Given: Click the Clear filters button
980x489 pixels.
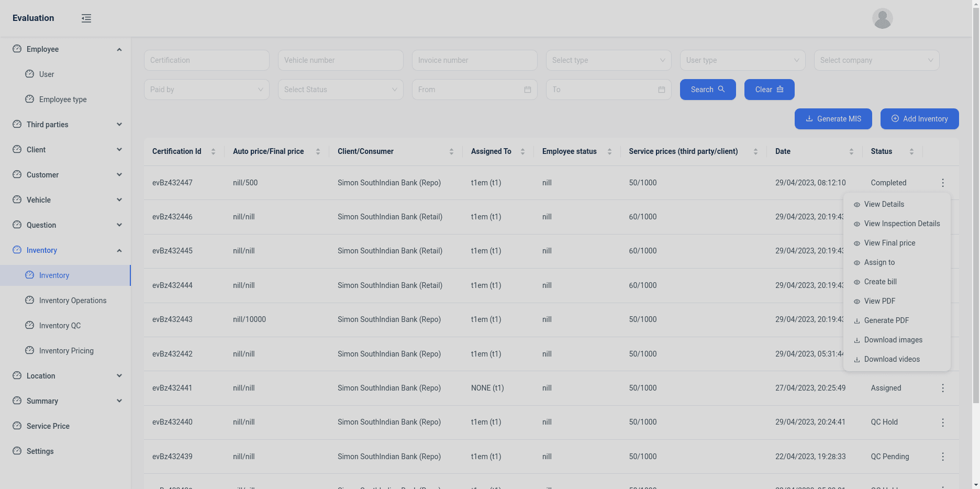Looking at the screenshot, I should click(770, 90).
